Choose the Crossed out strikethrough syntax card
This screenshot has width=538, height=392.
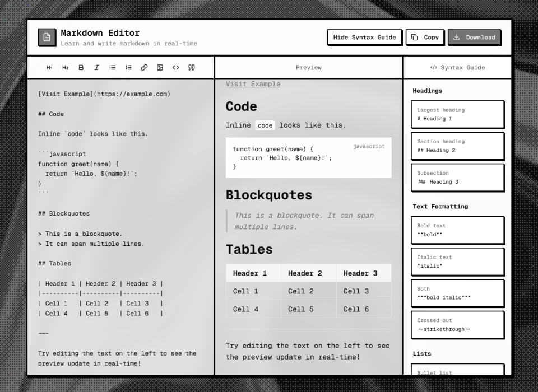458,325
